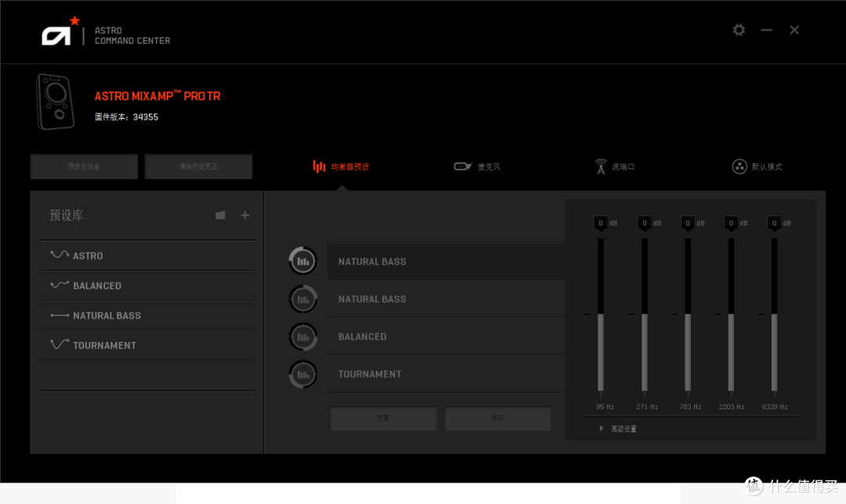This screenshot has width=846, height=504.
Task: Click the Astro logo in title bar
Action: (61, 31)
